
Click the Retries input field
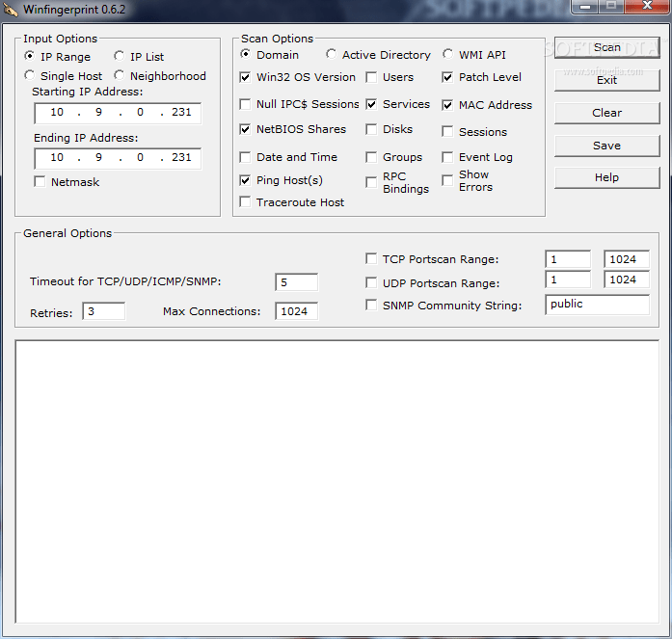point(104,311)
